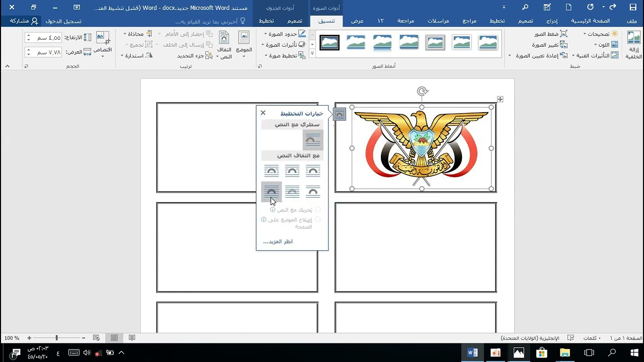Click the Tell me what to do search box
This screenshot has width=644, height=362.
pyautogui.click(x=211, y=21)
